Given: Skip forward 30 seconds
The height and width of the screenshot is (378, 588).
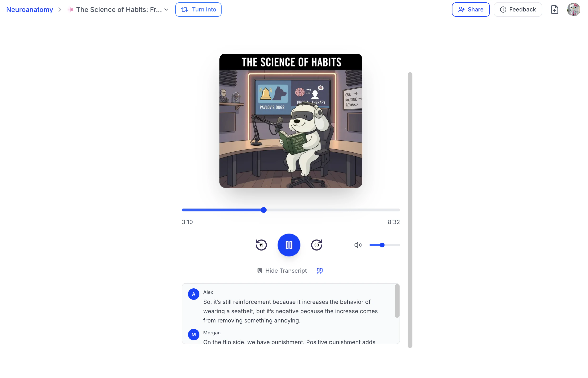Looking at the screenshot, I should 316,245.
